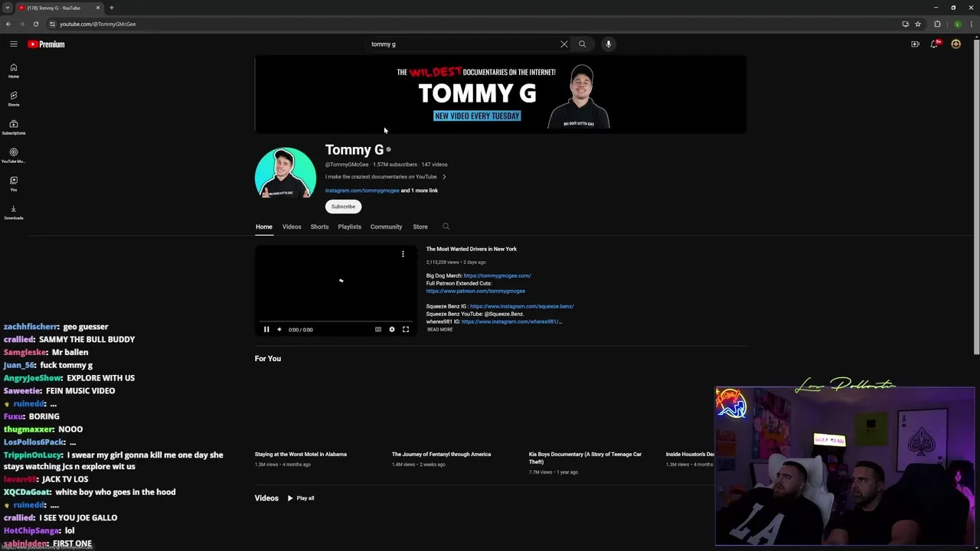Image resolution: width=980 pixels, height=551 pixels.
Task: Open the tab search dropdown arrow
Action: (8, 8)
